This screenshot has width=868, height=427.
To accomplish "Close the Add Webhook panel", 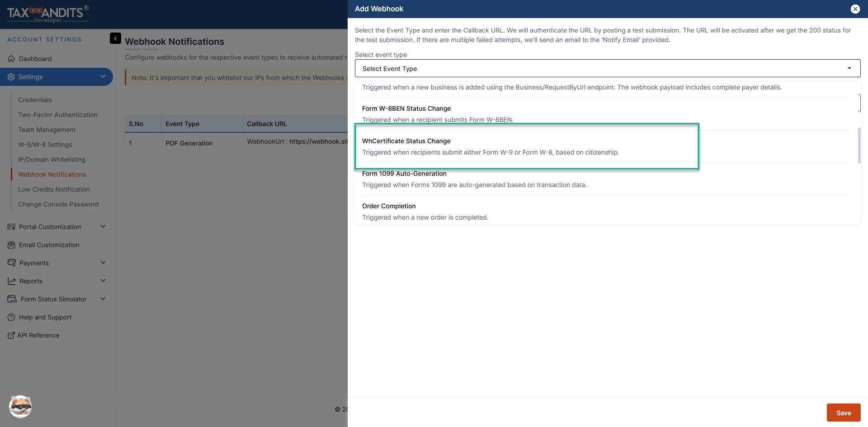I will point(855,9).
